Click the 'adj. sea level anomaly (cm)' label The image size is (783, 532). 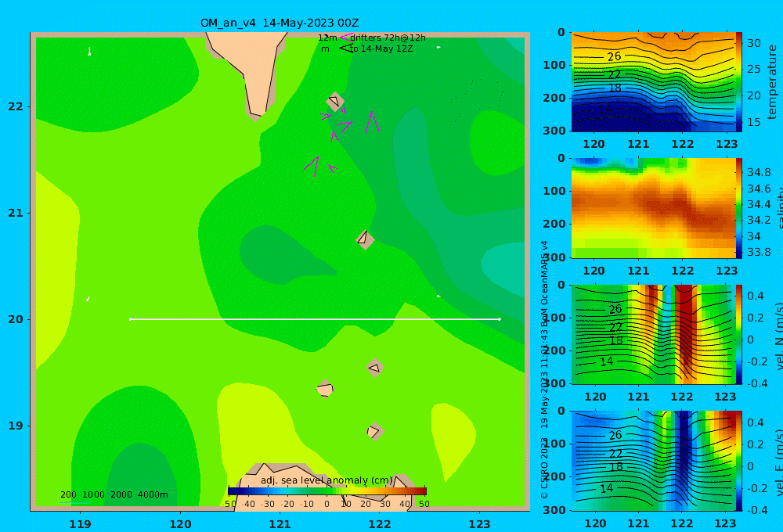point(327,480)
